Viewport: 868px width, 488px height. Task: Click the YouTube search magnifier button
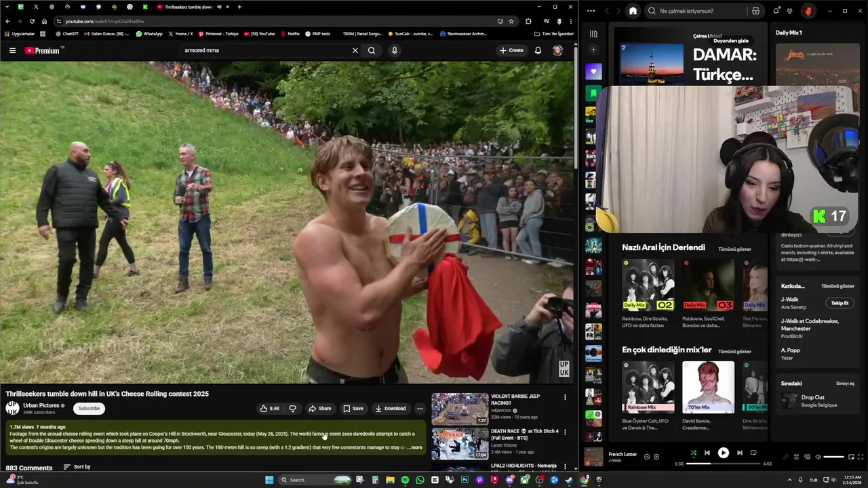[372, 50]
